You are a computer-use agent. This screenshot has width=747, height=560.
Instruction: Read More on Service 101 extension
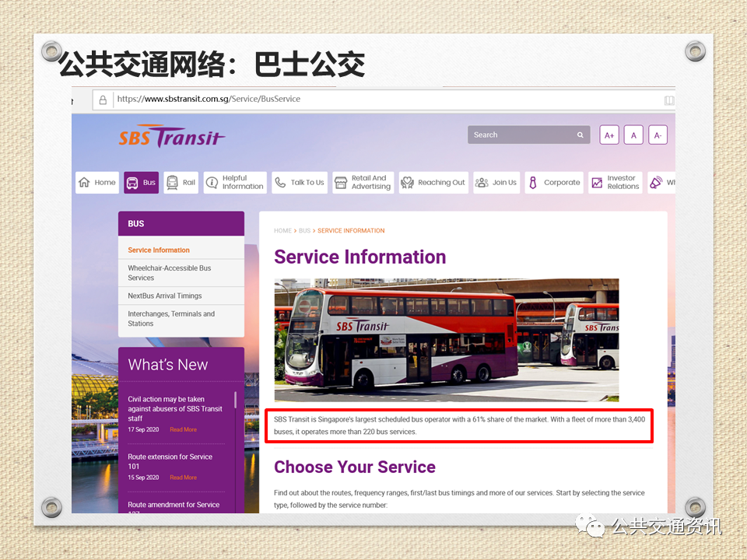[183, 478]
